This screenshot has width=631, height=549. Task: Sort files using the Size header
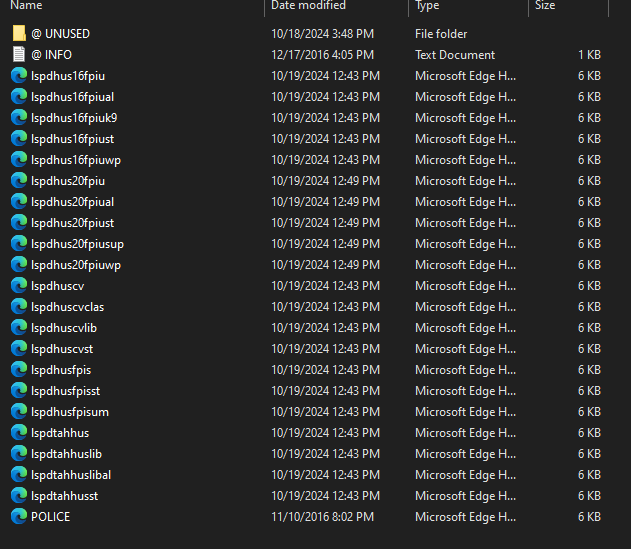click(x=545, y=6)
